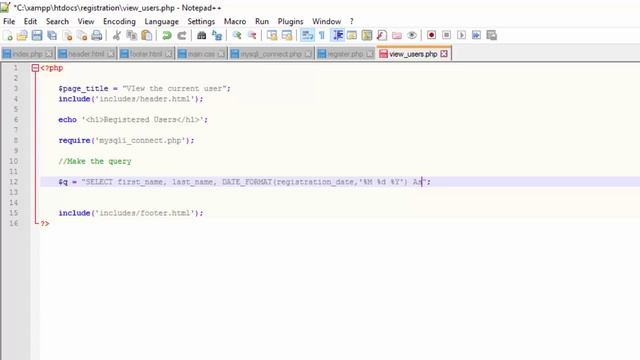The width and height of the screenshot is (640, 360).
Task: Click the green Undo arrow
Action: pyautogui.click(x=167, y=36)
